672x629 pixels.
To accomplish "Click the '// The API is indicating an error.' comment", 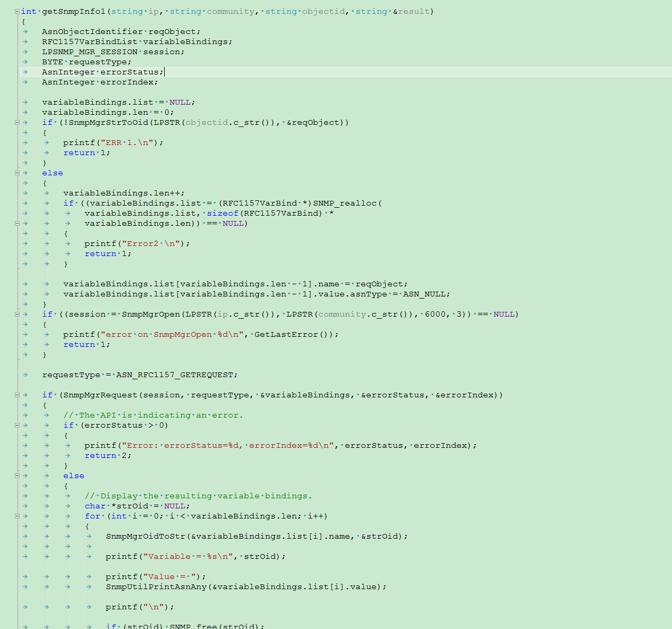I will click(x=153, y=415).
